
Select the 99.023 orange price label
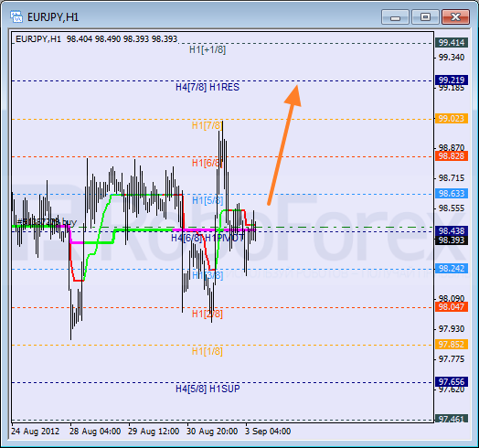452,118
